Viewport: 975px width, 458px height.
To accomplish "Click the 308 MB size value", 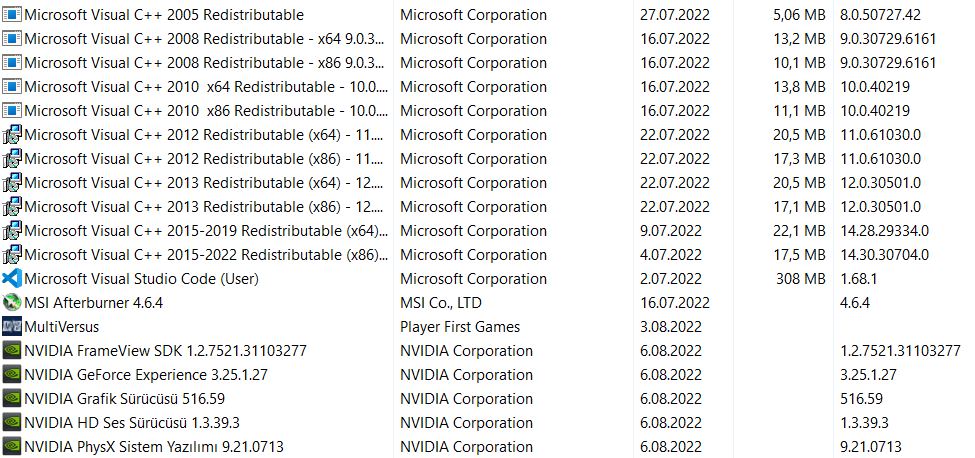I will pos(800,279).
